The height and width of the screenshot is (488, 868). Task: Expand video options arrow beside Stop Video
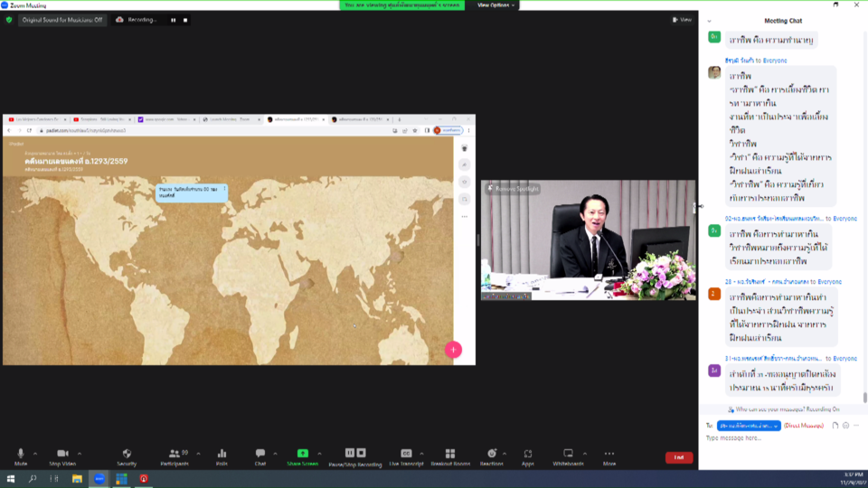pos(80,455)
